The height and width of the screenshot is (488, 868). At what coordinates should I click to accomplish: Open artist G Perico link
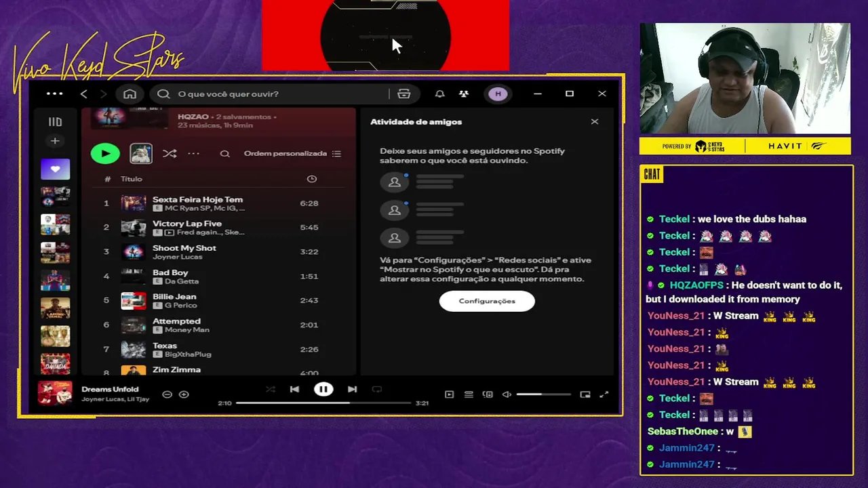pos(180,306)
